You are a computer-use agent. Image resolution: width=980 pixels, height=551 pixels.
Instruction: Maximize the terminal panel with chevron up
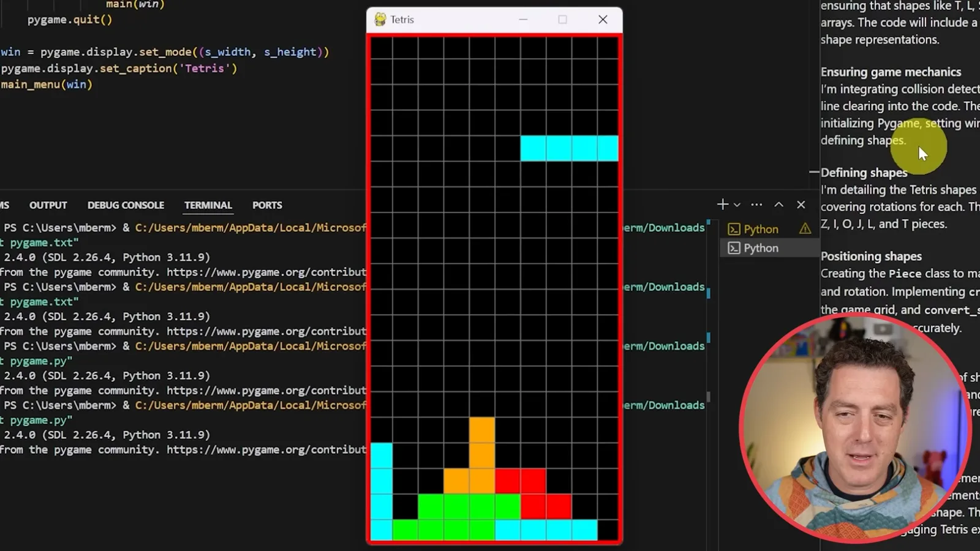pyautogui.click(x=778, y=204)
